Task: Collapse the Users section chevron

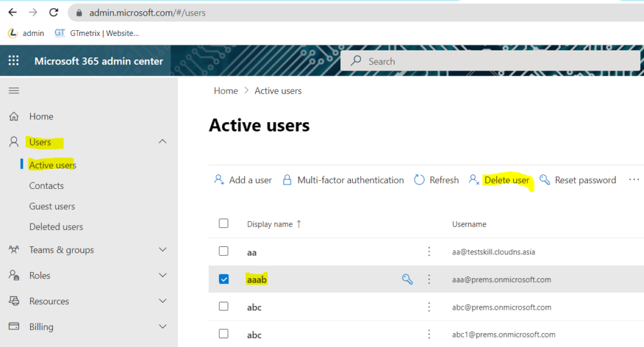Action: [163, 142]
